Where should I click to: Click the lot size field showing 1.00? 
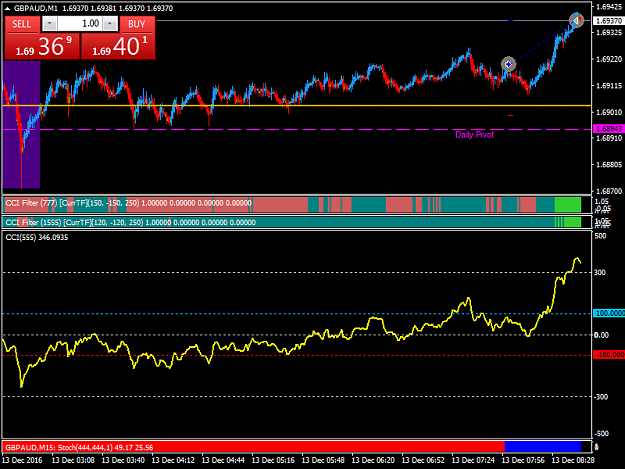point(80,24)
